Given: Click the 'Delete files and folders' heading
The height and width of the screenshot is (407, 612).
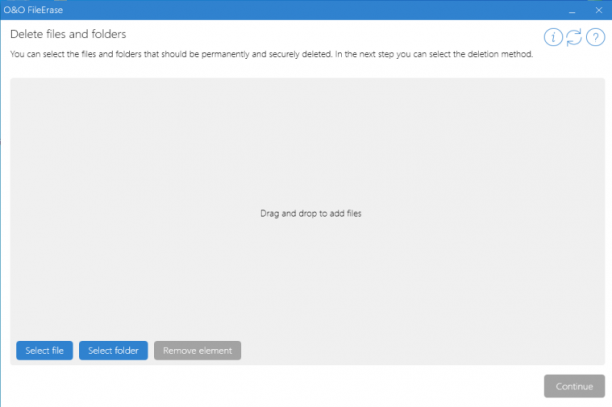Looking at the screenshot, I should [68, 34].
